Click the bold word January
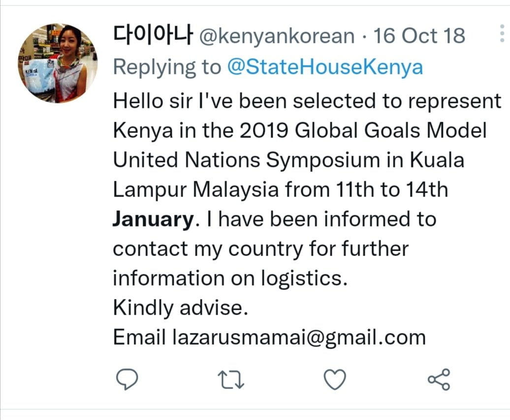The height and width of the screenshot is (420, 510). 153,219
